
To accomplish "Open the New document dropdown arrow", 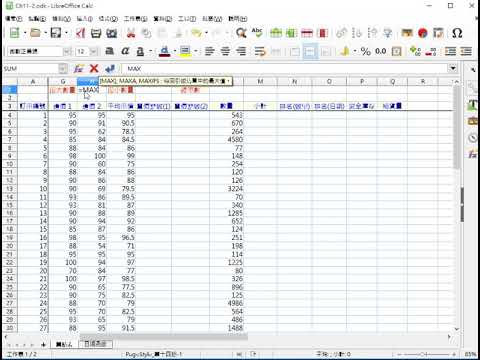I will pyautogui.click(x=25, y=33).
